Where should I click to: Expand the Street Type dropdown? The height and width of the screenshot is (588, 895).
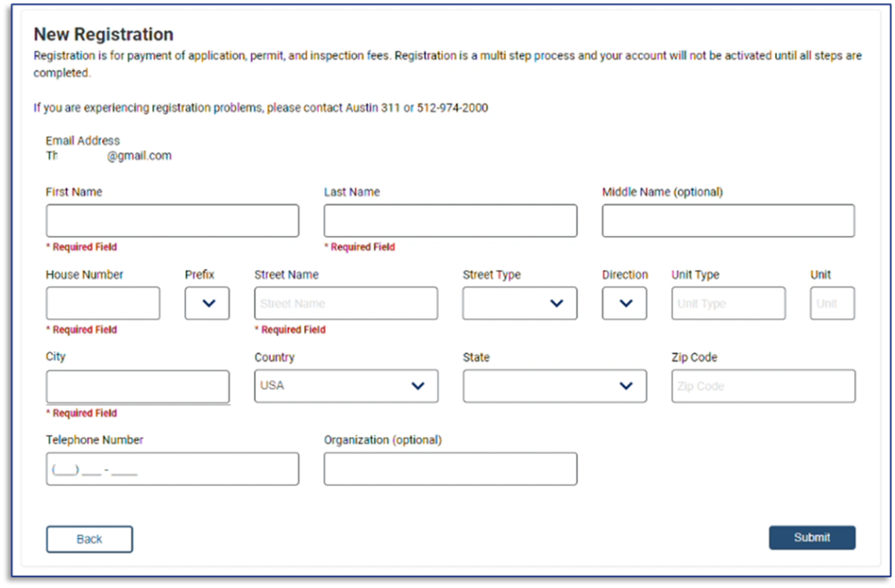point(520,303)
